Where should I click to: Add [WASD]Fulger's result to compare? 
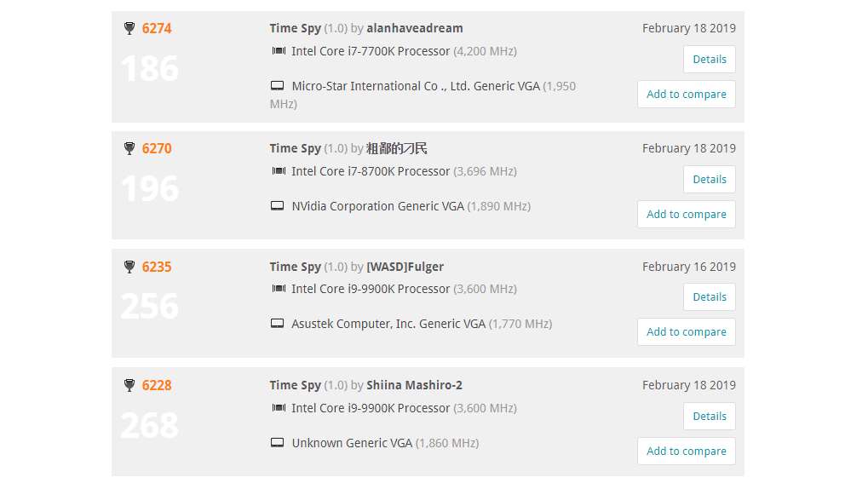(x=687, y=331)
